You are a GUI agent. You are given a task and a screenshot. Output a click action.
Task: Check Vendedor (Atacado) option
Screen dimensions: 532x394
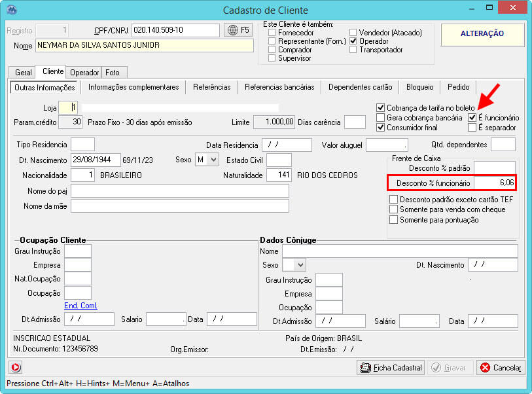[x=353, y=33]
